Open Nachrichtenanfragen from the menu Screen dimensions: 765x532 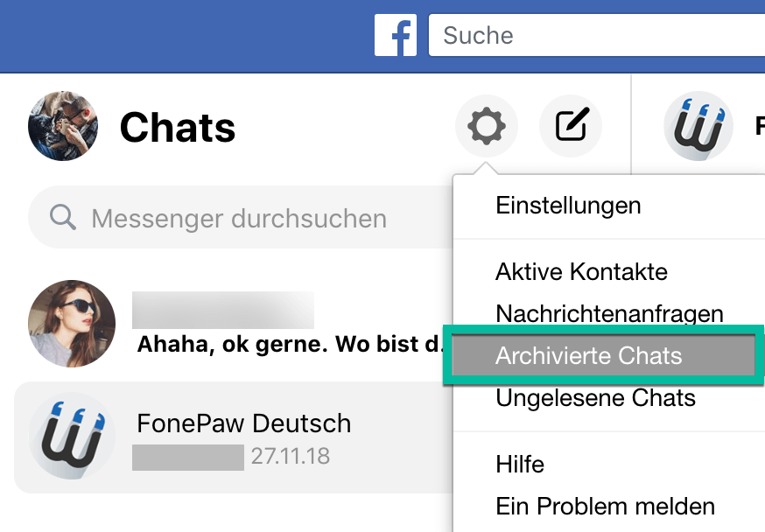pyautogui.click(x=609, y=313)
